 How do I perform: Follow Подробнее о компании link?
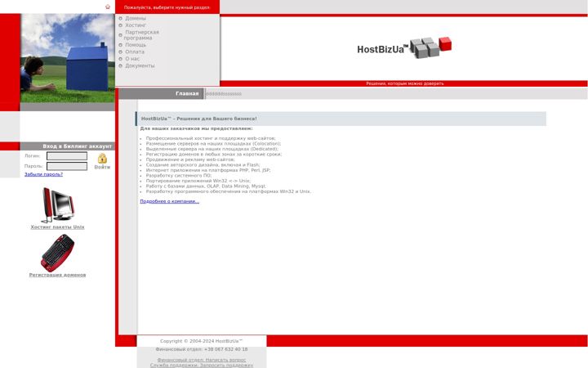tap(170, 201)
